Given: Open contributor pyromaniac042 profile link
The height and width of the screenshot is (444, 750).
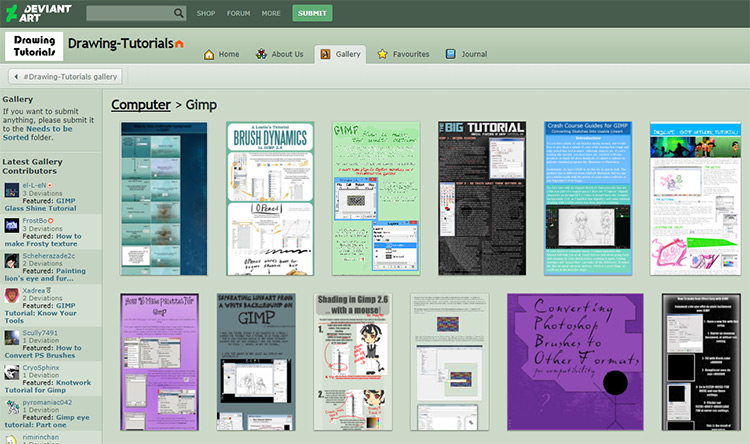Looking at the screenshot, I should [47, 402].
